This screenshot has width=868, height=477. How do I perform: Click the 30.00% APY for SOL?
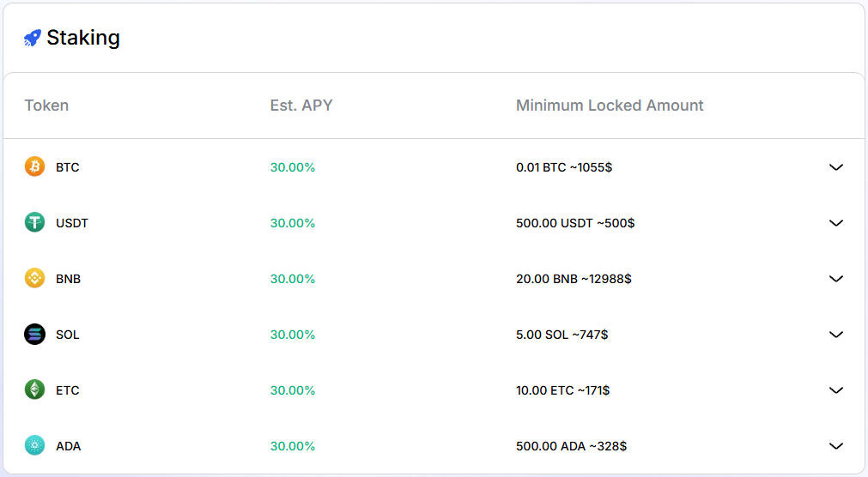tap(293, 335)
